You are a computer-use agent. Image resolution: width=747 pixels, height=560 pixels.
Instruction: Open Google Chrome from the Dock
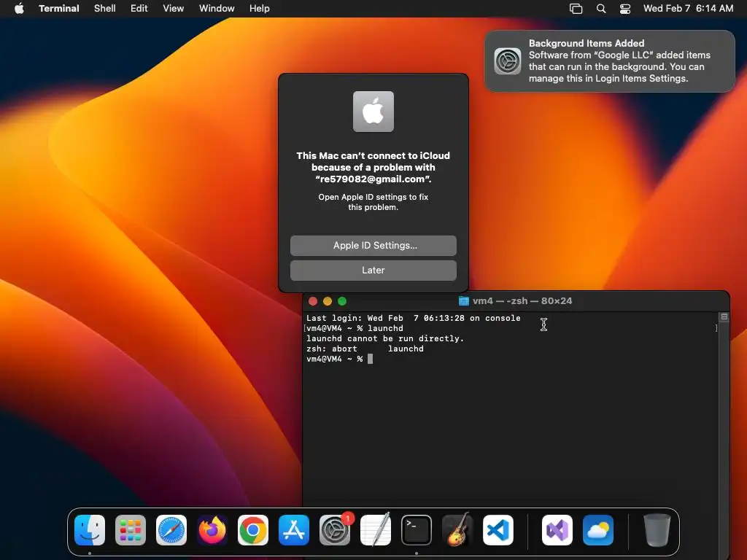coord(253,530)
